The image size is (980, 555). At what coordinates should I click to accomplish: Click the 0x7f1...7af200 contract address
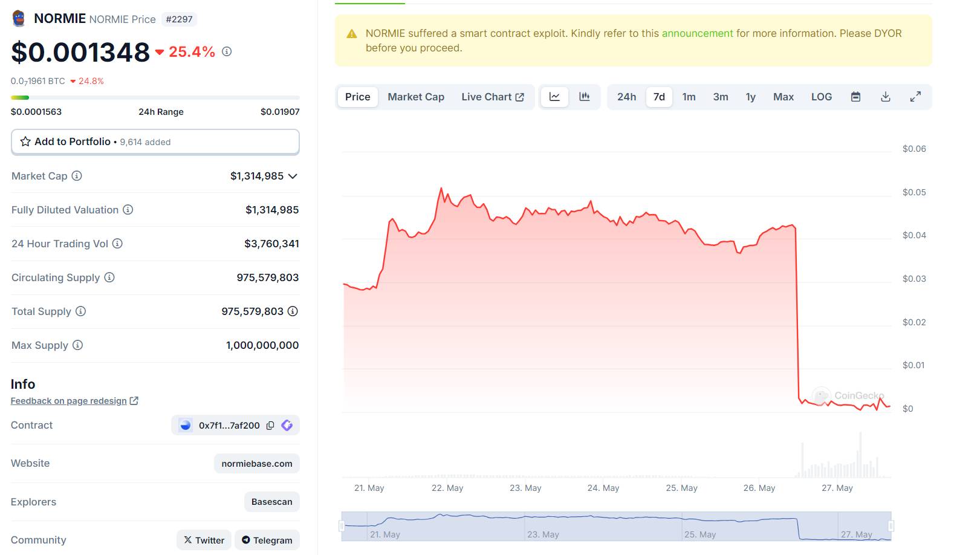click(x=229, y=426)
